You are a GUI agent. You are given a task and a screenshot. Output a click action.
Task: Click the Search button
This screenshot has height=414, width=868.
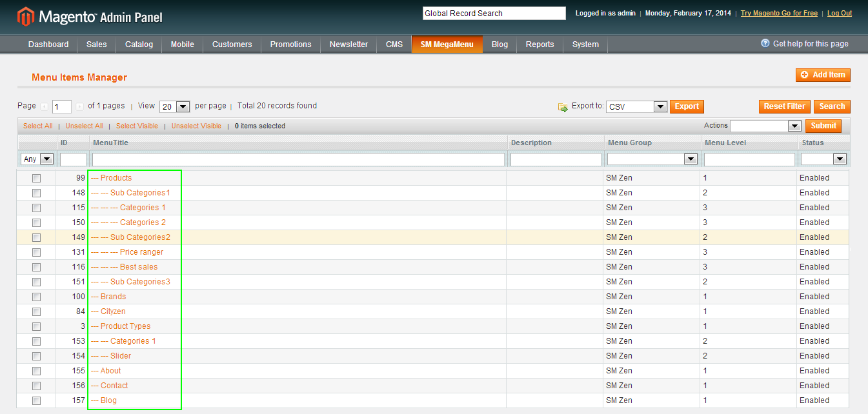(832, 107)
